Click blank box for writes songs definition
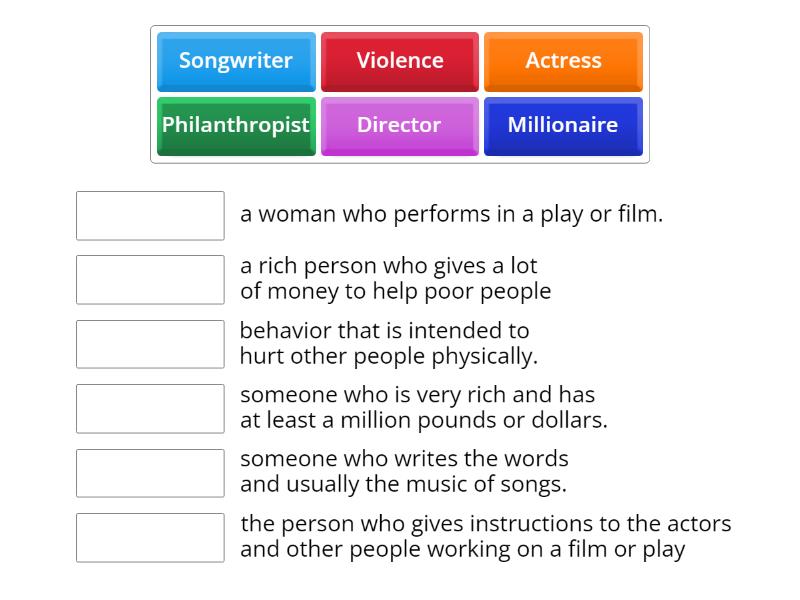This screenshot has height=600, width=800. point(150,473)
